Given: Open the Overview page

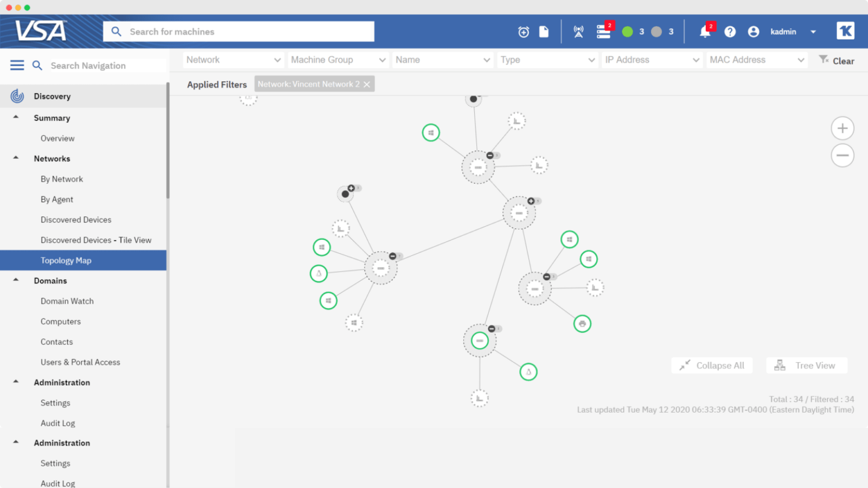Looking at the screenshot, I should 58,138.
